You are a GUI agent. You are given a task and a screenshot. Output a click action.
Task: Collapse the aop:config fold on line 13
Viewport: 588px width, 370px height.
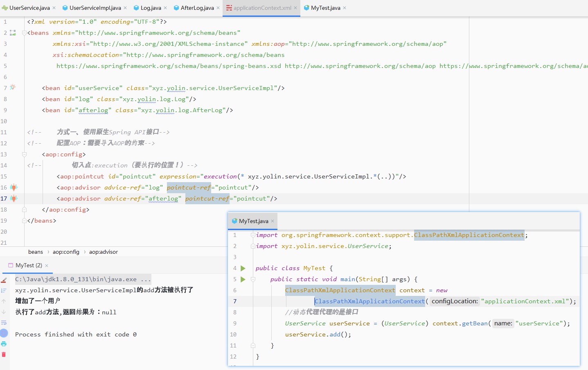tap(24, 154)
